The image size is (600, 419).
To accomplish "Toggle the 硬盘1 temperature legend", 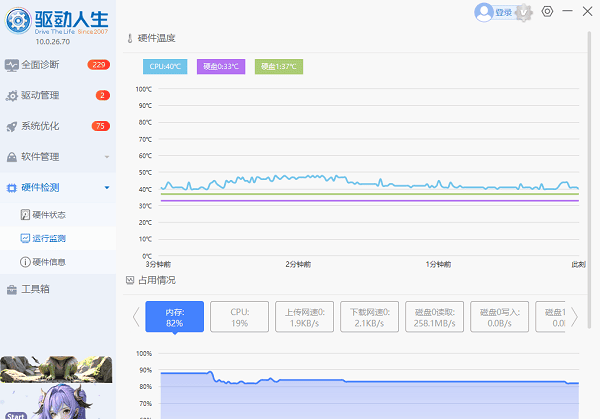I will (x=279, y=67).
